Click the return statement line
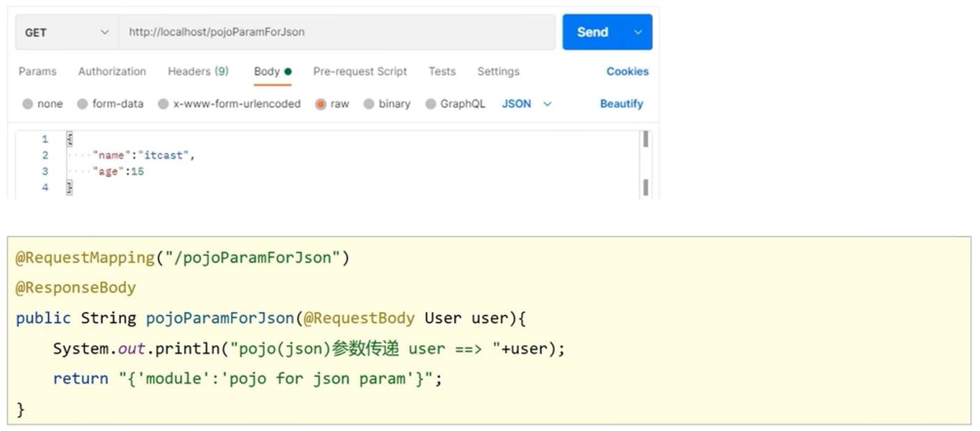Screen dimensions: 980x431 248,379
